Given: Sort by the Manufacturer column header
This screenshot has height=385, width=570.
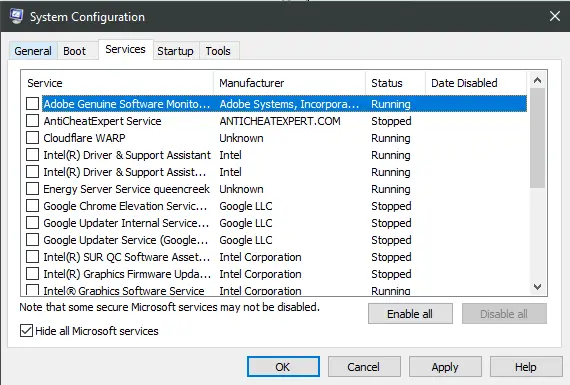Looking at the screenshot, I should point(289,83).
